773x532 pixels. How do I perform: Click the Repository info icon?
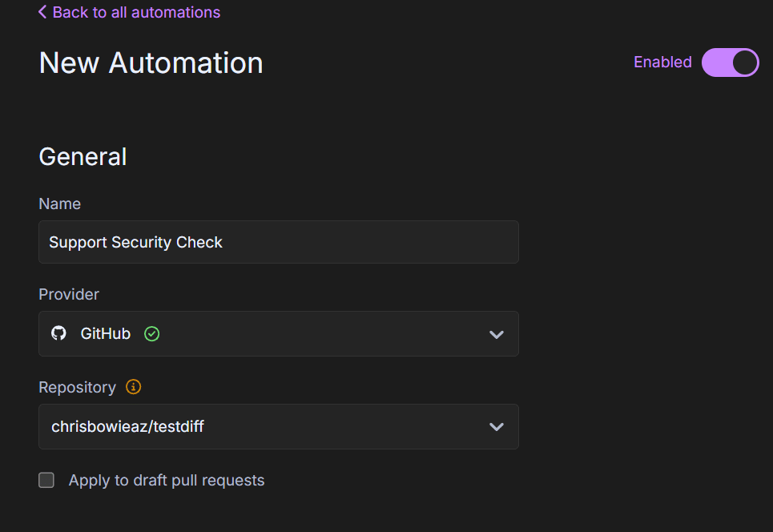pos(134,387)
